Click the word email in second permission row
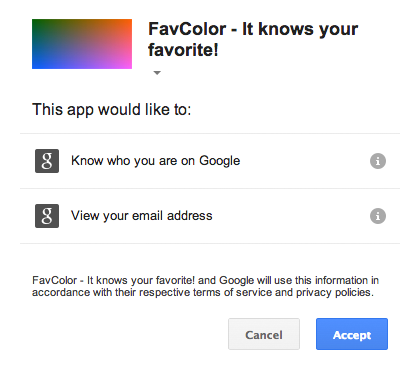This screenshot has height=367, width=416. [148, 216]
